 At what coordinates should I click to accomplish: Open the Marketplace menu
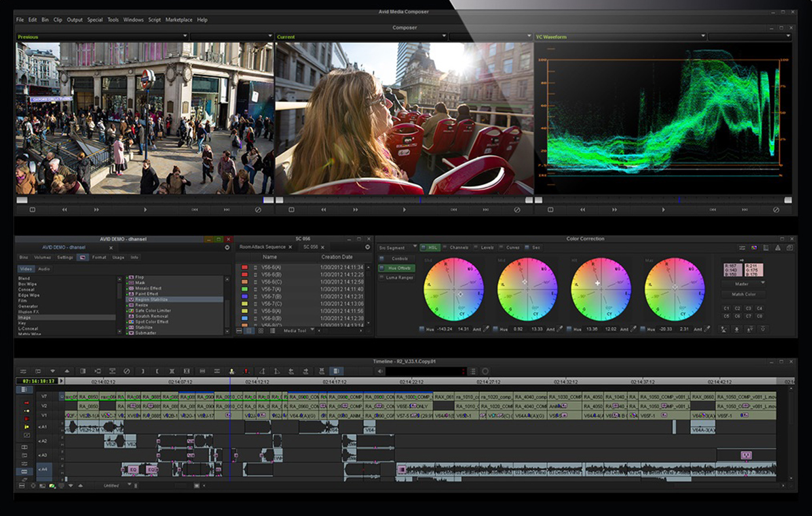[x=179, y=20]
